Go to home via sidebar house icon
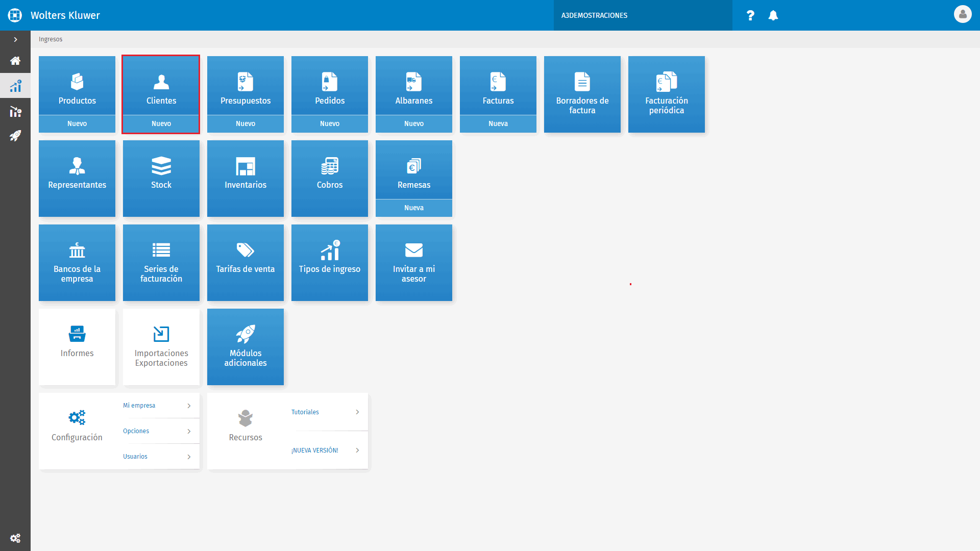This screenshot has height=551, width=980. (15, 61)
